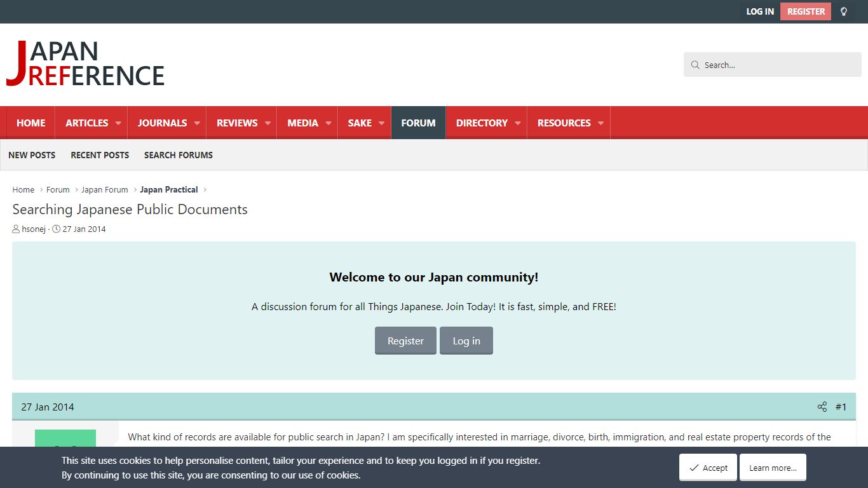
Task: Open the Journals nav tab
Action: point(162,123)
